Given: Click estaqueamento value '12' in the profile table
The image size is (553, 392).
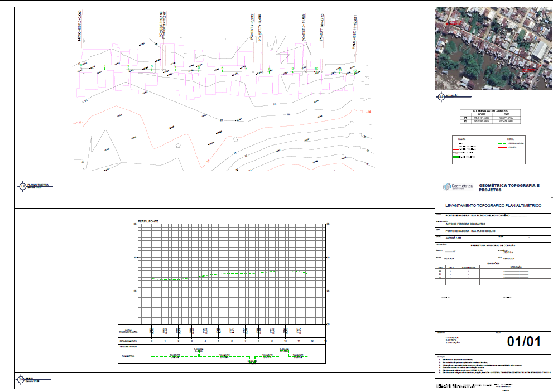Looking at the screenshot, I should [312, 341].
